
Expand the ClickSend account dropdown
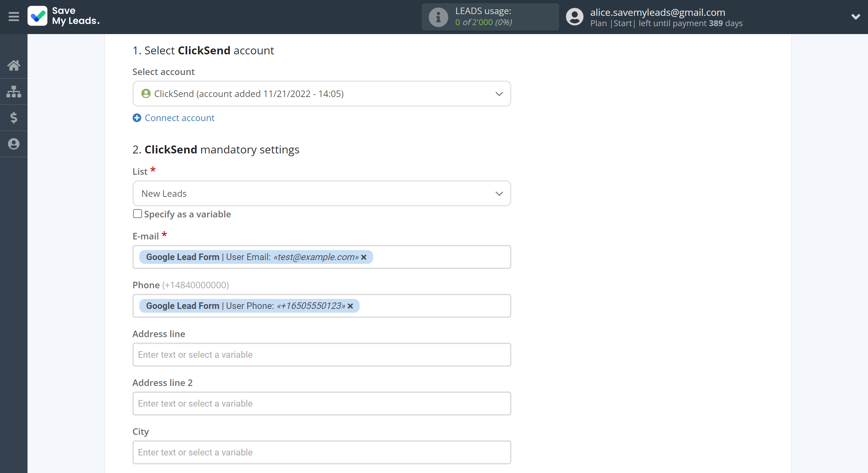point(499,93)
